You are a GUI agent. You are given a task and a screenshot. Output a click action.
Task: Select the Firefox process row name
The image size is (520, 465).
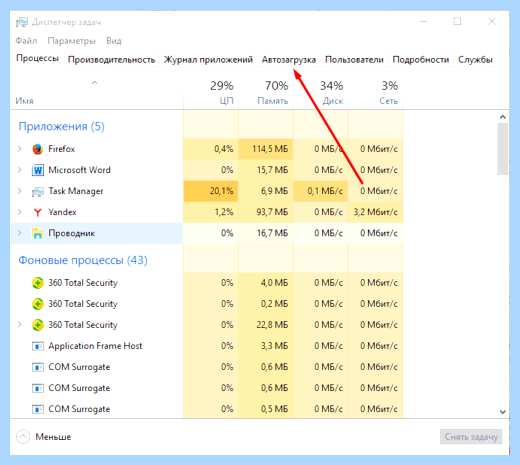62,149
